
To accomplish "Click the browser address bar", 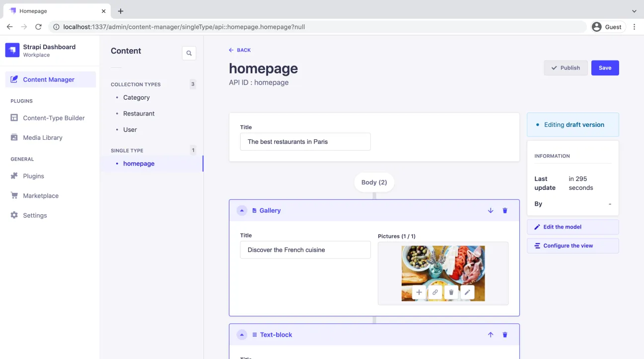I will pos(318,27).
